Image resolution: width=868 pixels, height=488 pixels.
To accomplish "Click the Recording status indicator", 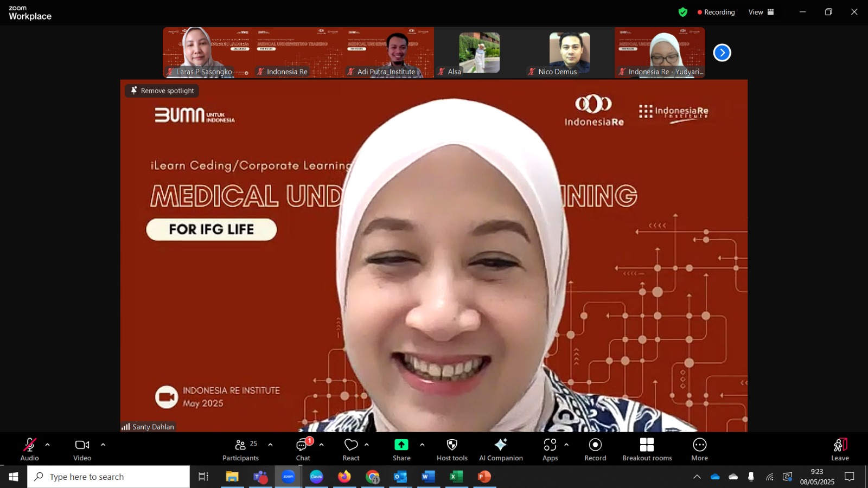I will tap(716, 12).
